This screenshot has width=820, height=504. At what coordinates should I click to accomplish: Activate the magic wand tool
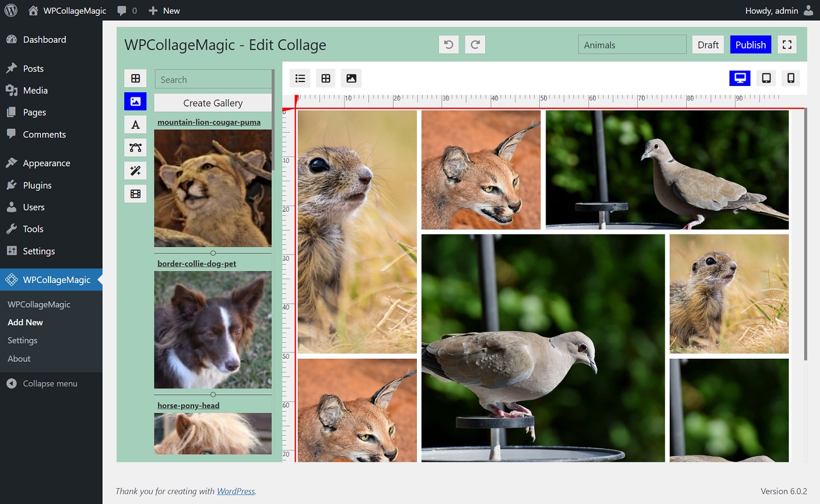[x=135, y=170]
